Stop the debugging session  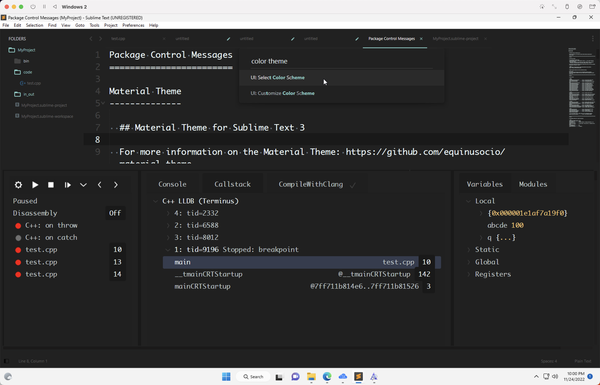(51, 185)
